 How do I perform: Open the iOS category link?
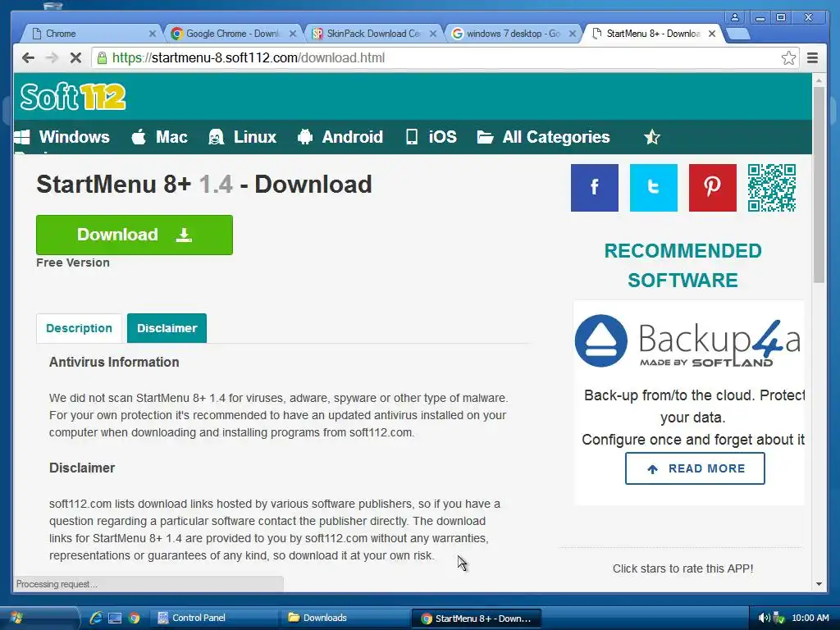(x=442, y=137)
